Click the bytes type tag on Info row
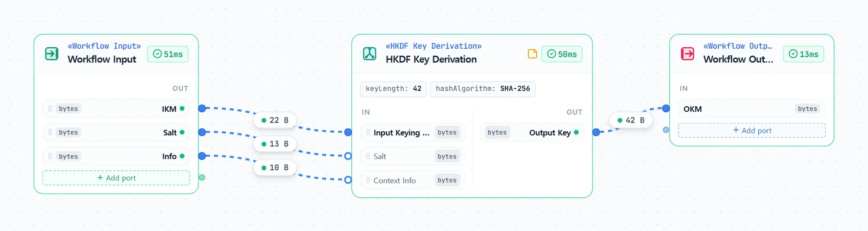This screenshot has height=231, width=868. pos(68,156)
